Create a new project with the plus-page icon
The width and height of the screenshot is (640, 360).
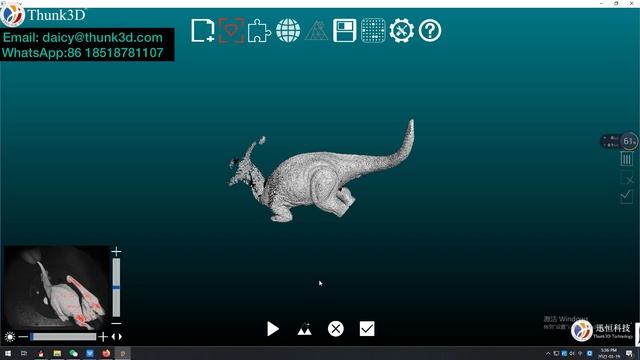pyautogui.click(x=203, y=31)
